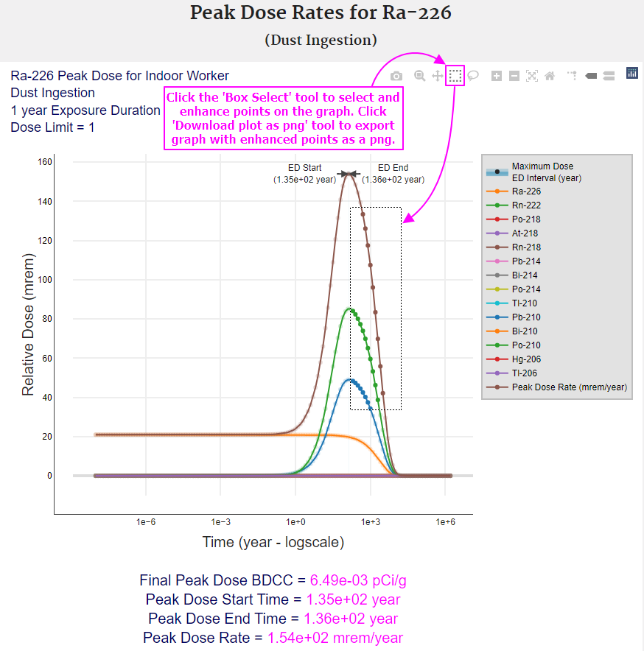Select the Pan tool
The image size is (644, 651).
[438, 76]
